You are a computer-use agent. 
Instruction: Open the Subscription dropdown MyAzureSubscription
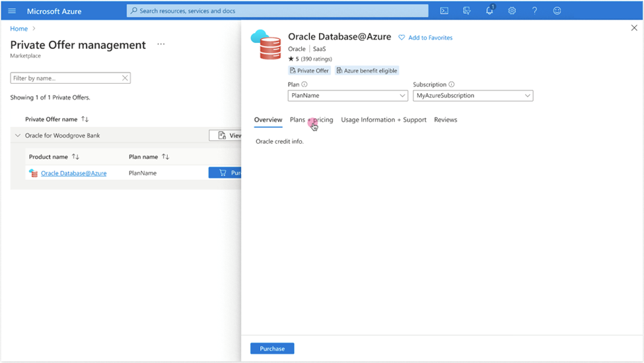(x=472, y=96)
